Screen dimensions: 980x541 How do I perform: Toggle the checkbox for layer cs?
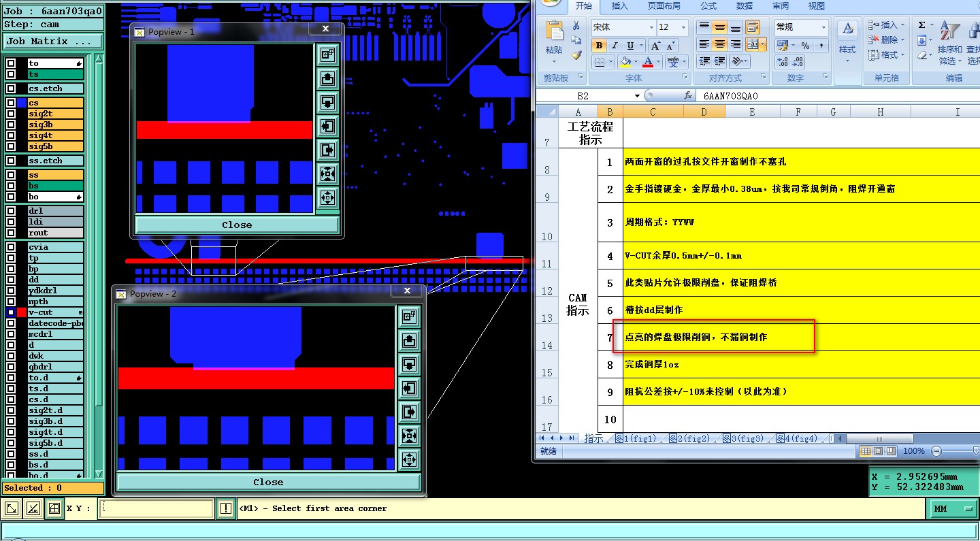coord(11,103)
